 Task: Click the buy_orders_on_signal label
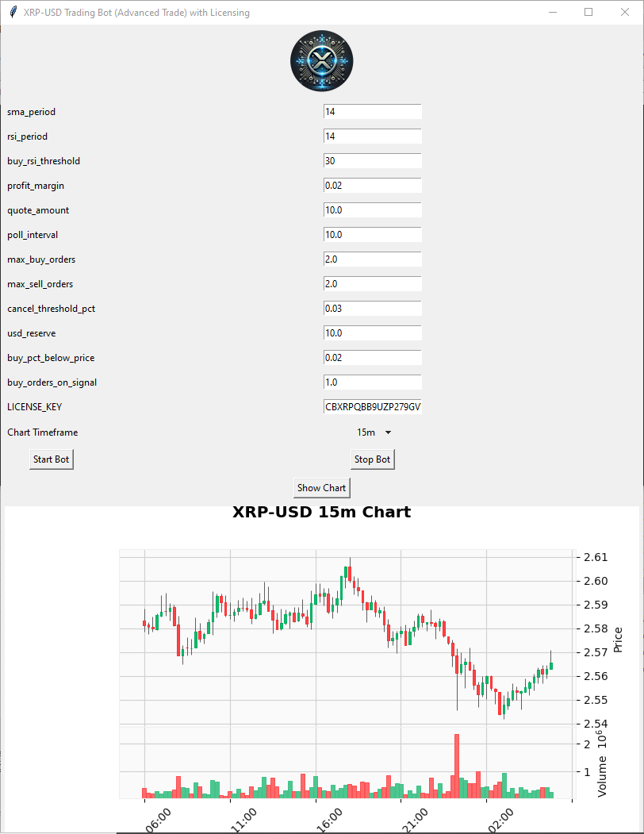pos(52,382)
